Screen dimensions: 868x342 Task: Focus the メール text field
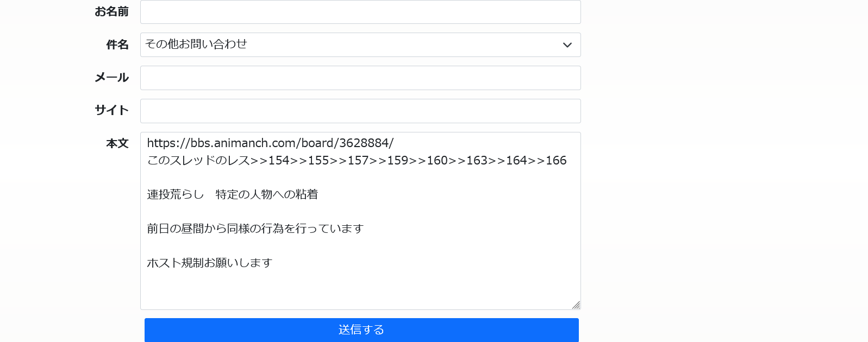pos(360,78)
